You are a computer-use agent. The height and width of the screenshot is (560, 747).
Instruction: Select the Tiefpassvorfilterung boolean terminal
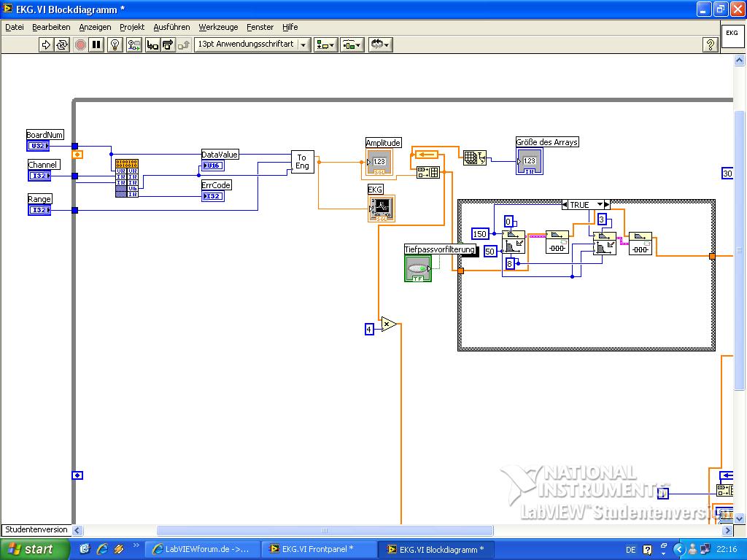(x=418, y=268)
